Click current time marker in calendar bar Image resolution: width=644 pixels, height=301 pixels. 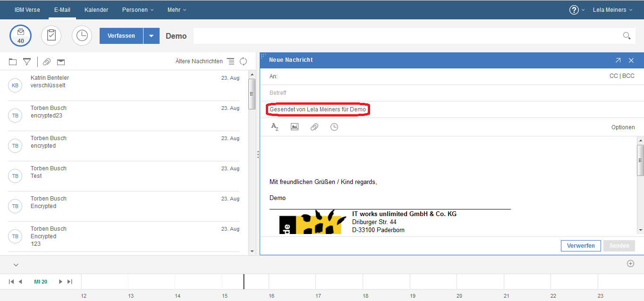point(244,282)
